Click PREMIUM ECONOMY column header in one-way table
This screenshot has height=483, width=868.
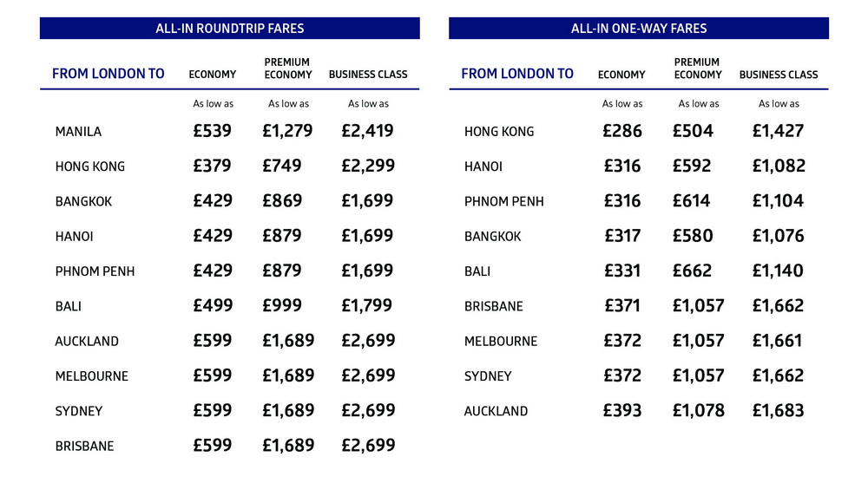(x=698, y=69)
